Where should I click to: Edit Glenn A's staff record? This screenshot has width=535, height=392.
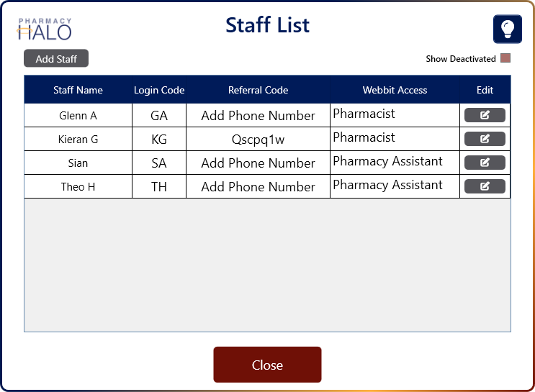tap(485, 115)
